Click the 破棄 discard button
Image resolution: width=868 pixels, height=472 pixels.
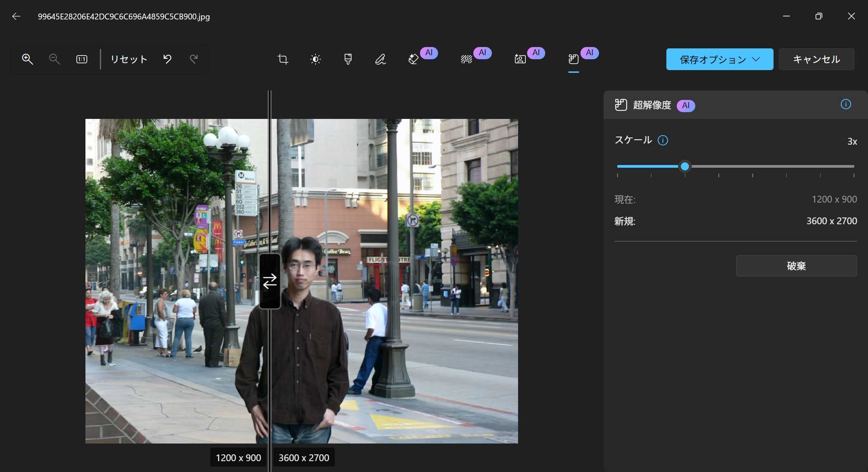796,266
